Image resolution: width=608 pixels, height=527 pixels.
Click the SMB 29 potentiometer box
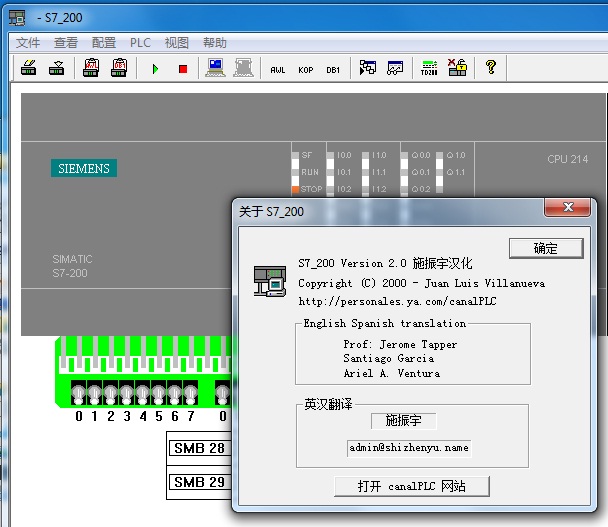[x=199, y=482]
